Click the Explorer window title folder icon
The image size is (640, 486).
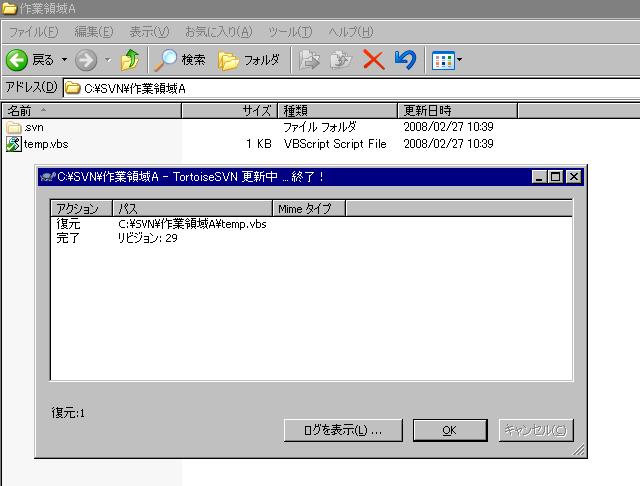point(9,9)
